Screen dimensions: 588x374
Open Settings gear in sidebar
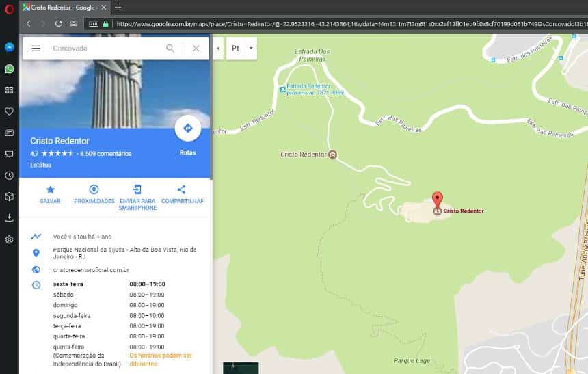coord(10,239)
